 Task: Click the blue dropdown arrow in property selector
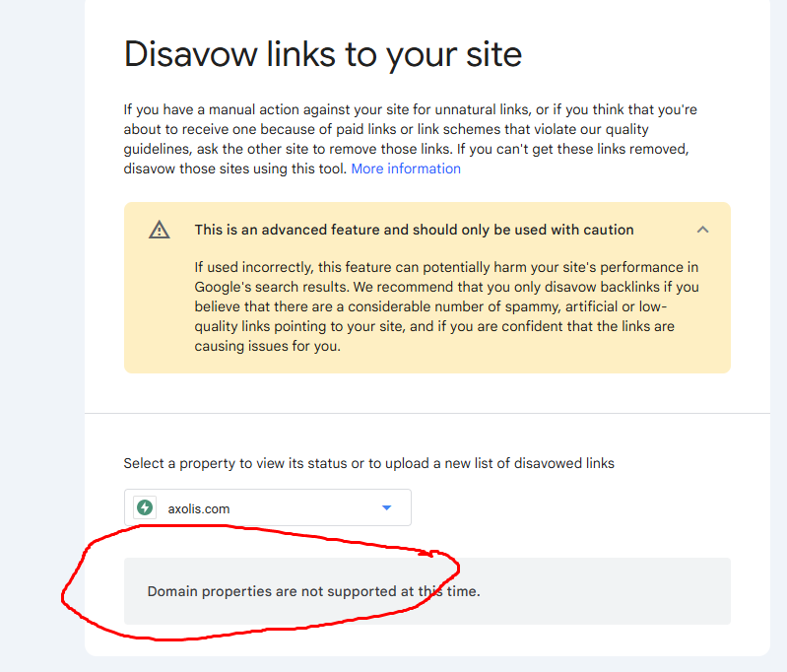[x=386, y=507]
